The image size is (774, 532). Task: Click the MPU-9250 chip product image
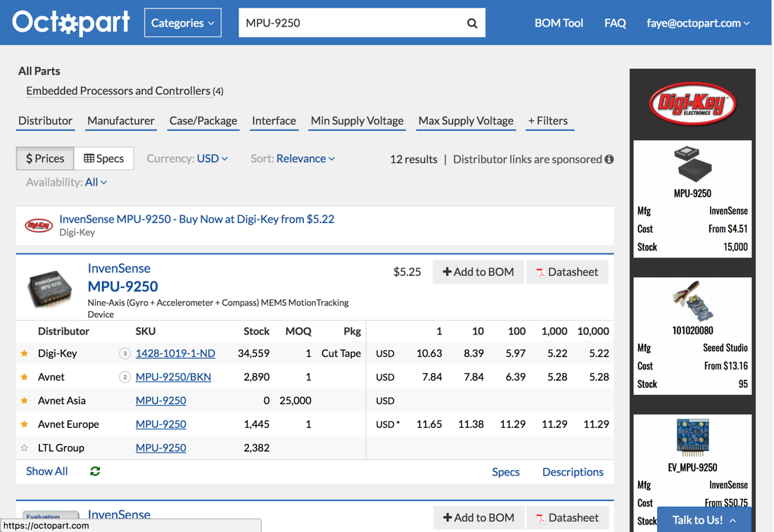pos(49,287)
